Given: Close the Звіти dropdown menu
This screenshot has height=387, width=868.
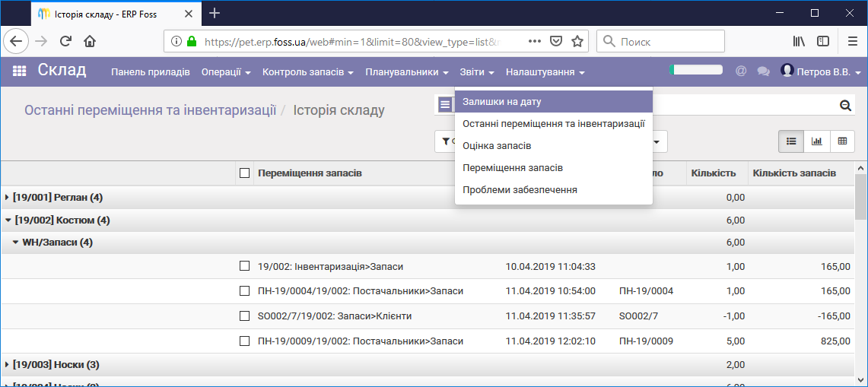Looking at the screenshot, I should pos(477,72).
